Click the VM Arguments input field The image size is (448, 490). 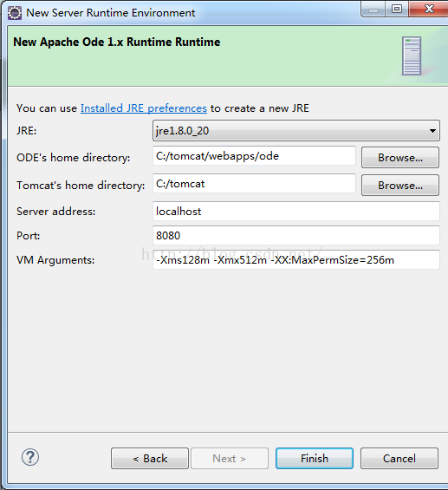click(296, 259)
